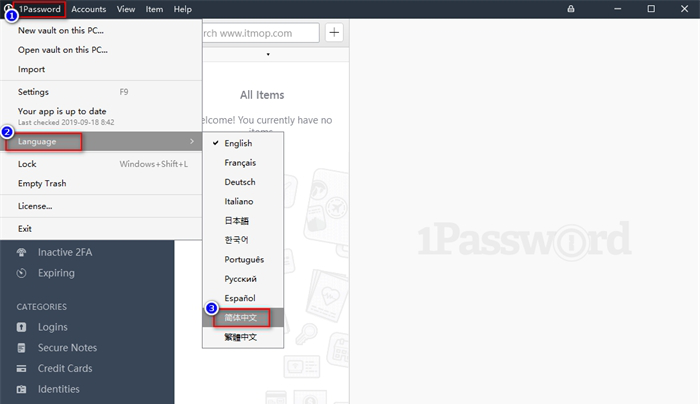Open the Help menu

pyautogui.click(x=183, y=9)
